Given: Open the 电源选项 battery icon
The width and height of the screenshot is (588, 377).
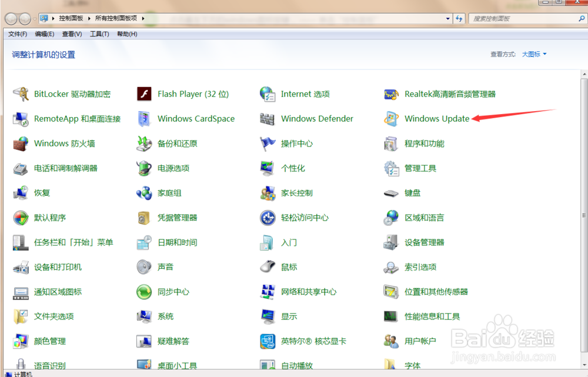Looking at the screenshot, I should (x=144, y=168).
